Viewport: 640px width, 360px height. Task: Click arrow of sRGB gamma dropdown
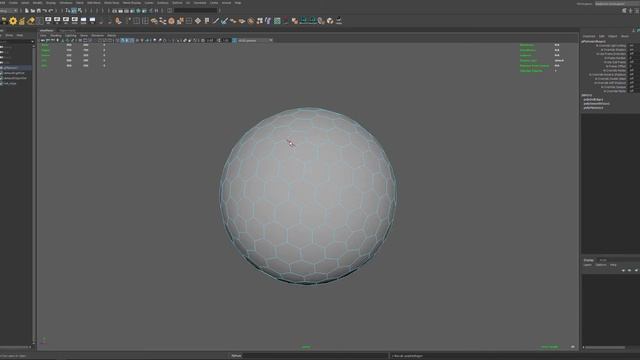tap(270, 40)
